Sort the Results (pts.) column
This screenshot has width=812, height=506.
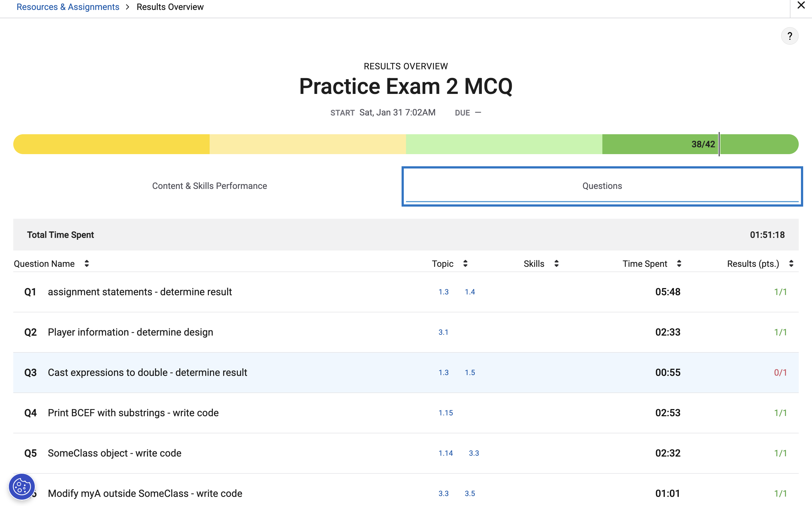(x=791, y=264)
